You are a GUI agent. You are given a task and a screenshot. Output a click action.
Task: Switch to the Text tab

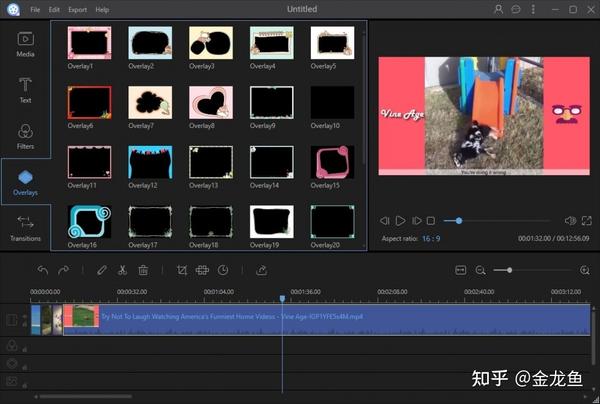tap(25, 90)
